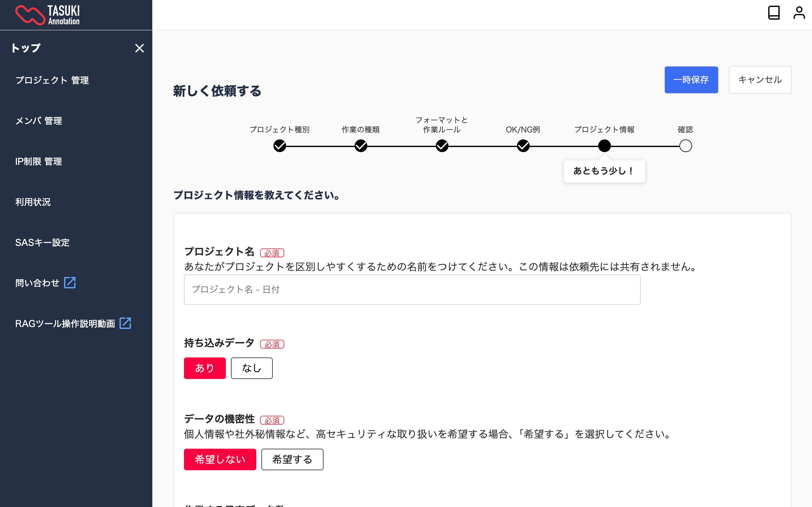Viewport: 812px width, 507px height.
Task: Close the sidebar with the X icon
Action: coord(139,48)
